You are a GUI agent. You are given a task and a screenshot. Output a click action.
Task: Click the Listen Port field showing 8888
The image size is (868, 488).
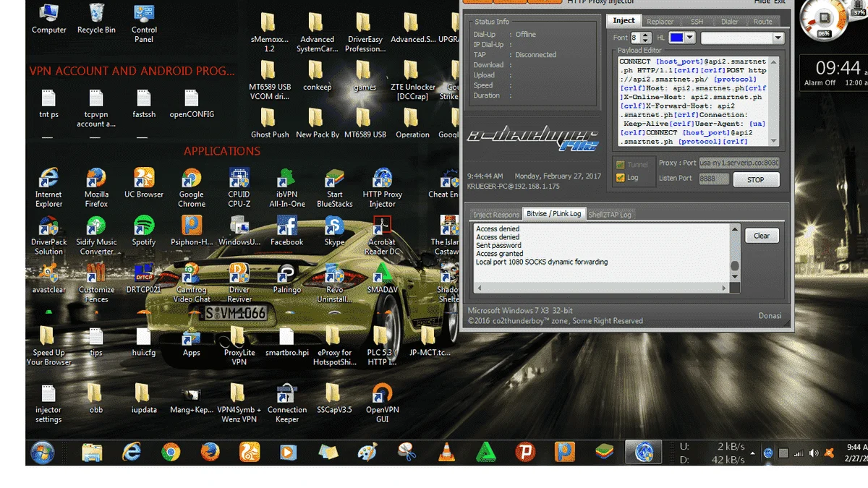[714, 178]
